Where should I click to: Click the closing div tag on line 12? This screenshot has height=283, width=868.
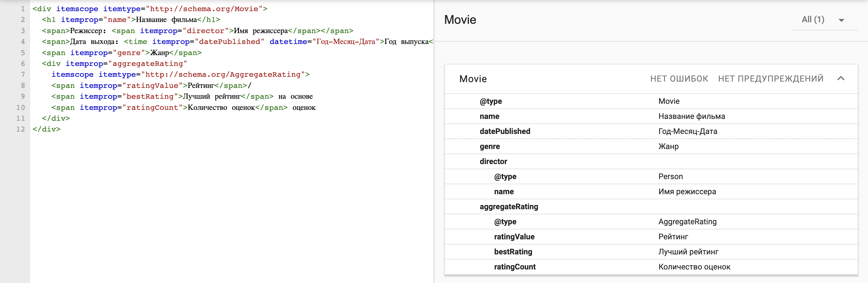[46, 129]
